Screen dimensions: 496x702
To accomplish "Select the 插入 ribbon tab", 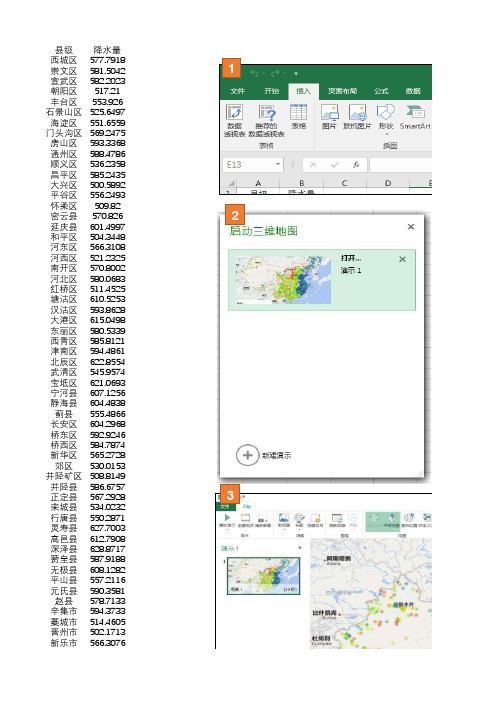I will coord(303,91).
